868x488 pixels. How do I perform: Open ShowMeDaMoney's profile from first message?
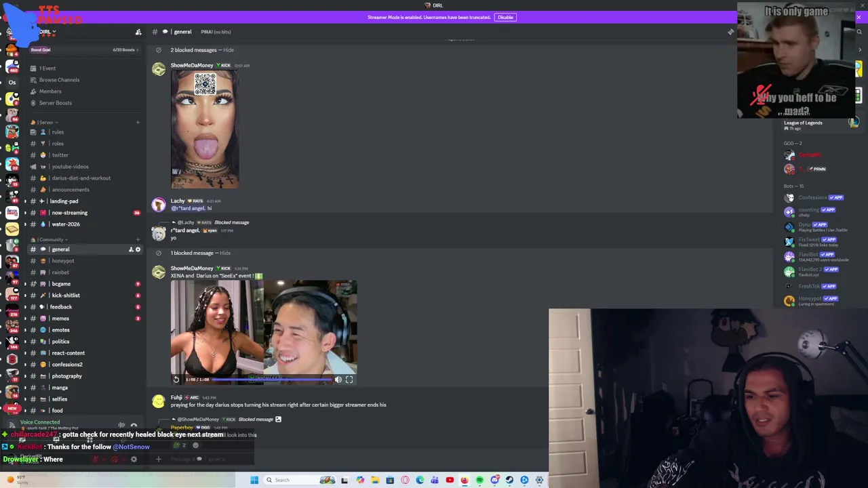tap(191, 65)
